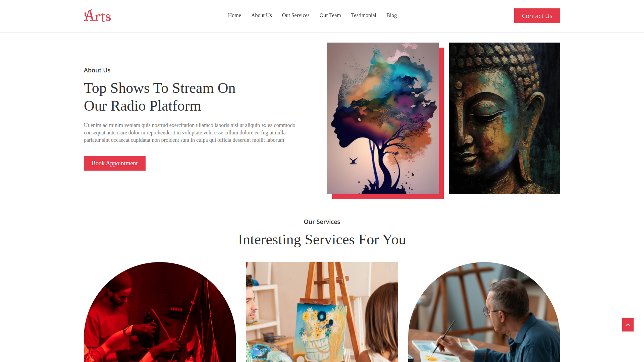This screenshot has height=362, width=644.
Task: Click the Contact Us button
Action: click(x=537, y=16)
